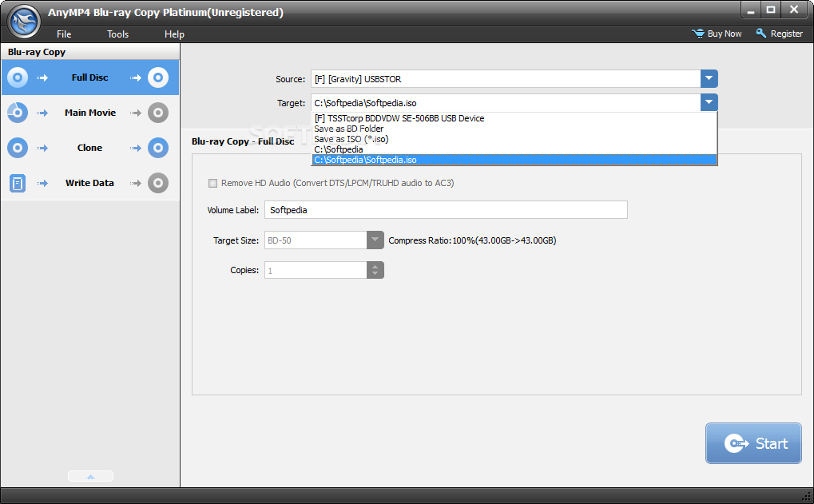Viewport: 814px width, 504px height.
Task: Click the Buy Now shopping cart icon
Action: 697,34
